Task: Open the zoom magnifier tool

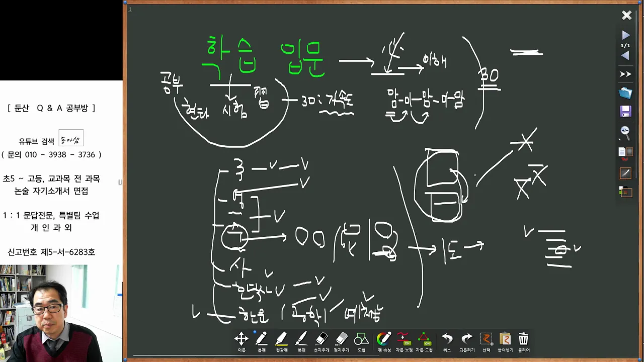Action: point(625,133)
